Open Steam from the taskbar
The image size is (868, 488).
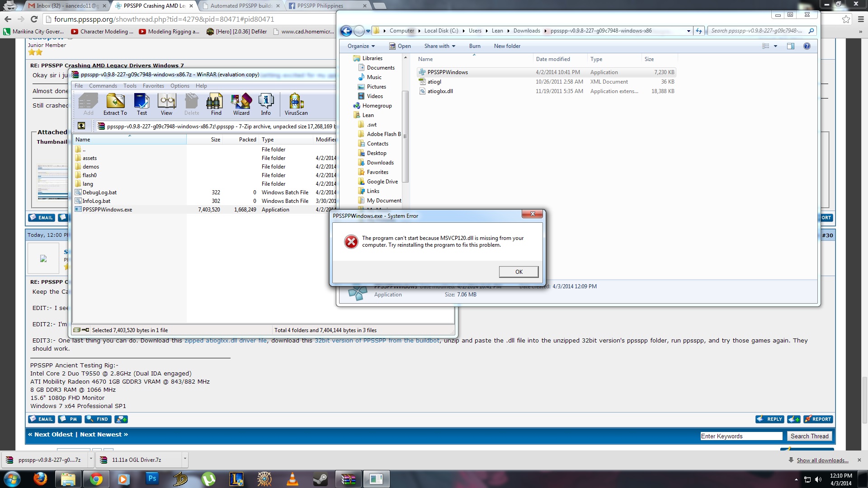click(320, 479)
